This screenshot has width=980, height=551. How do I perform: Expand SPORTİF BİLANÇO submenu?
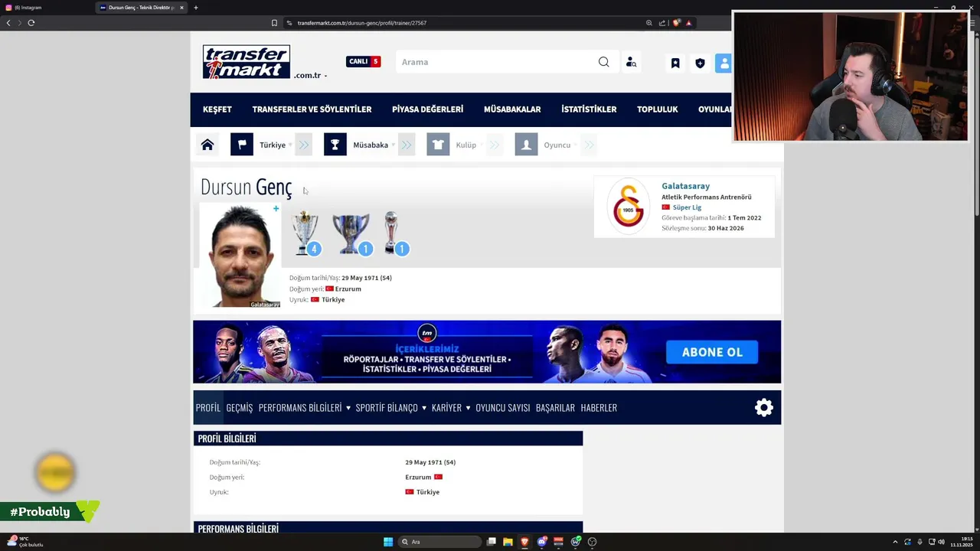[390, 408]
